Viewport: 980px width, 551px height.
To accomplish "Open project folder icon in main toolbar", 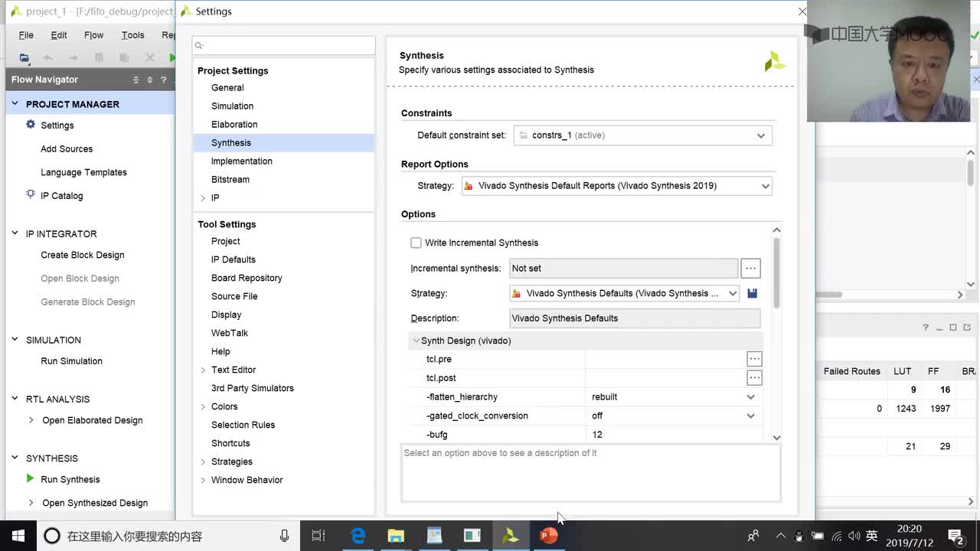I will click(24, 57).
